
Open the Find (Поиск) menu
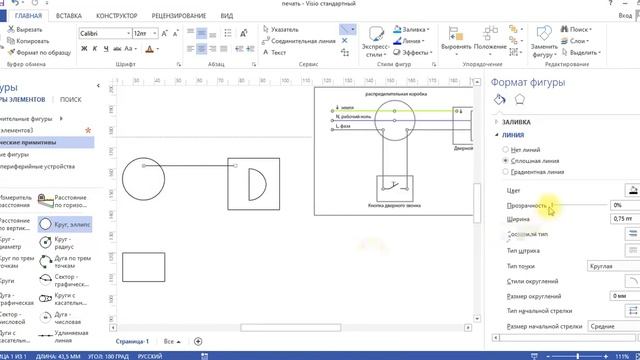point(576,29)
